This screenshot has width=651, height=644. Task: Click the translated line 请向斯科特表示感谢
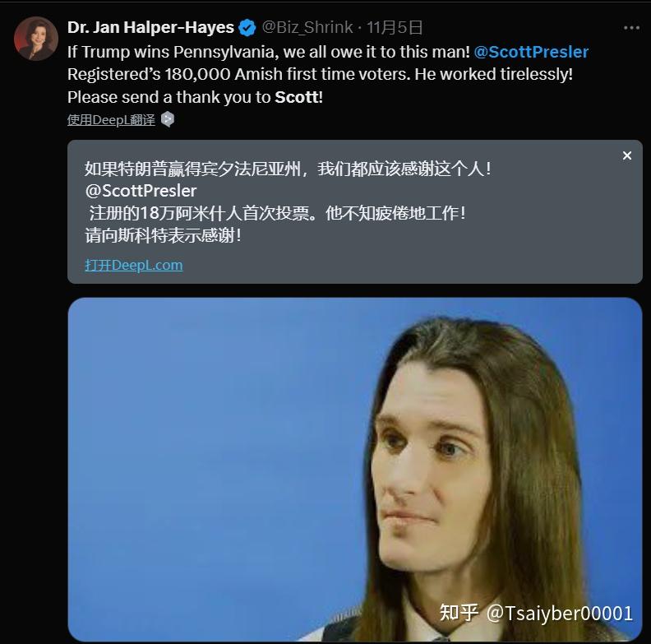[x=164, y=235]
